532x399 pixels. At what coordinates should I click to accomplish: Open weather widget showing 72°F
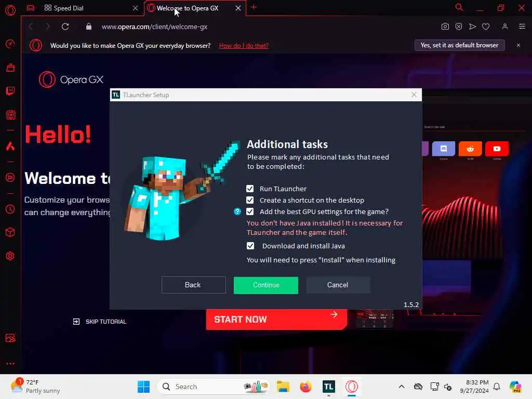click(35, 387)
